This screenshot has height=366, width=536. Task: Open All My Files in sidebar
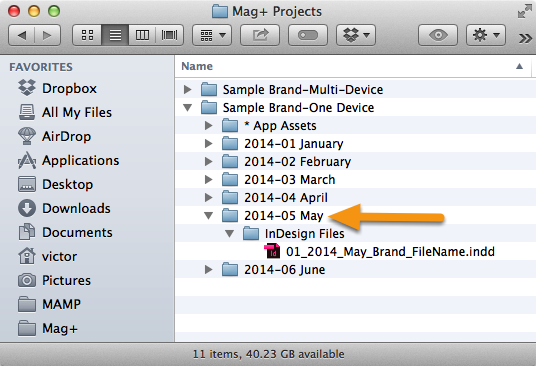coord(65,112)
